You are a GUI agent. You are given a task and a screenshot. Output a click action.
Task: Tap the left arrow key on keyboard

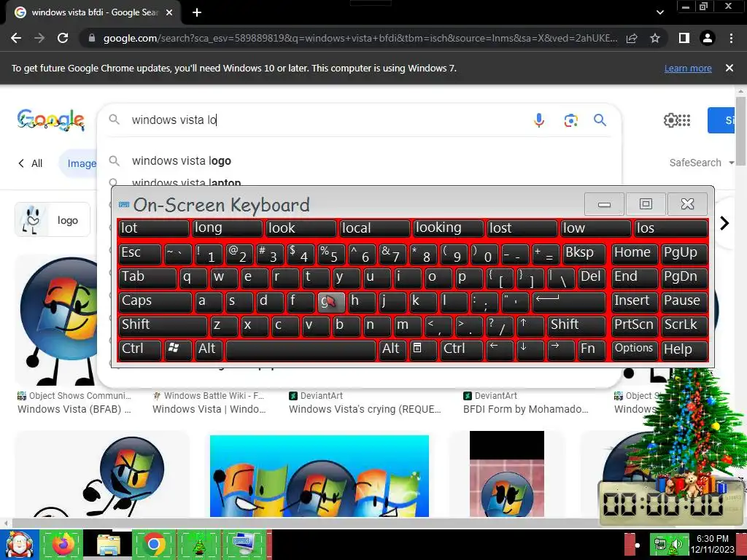(x=499, y=349)
